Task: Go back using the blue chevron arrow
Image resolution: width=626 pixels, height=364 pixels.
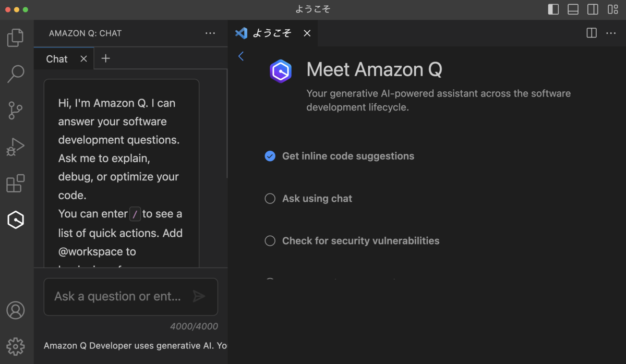Action: coord(241,56)
